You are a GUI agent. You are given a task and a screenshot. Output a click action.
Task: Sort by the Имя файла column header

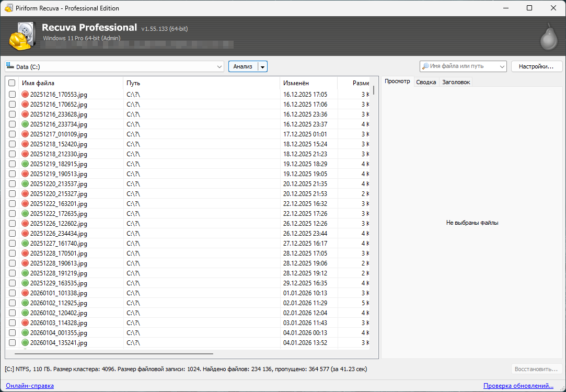click(x=71, y=83)
